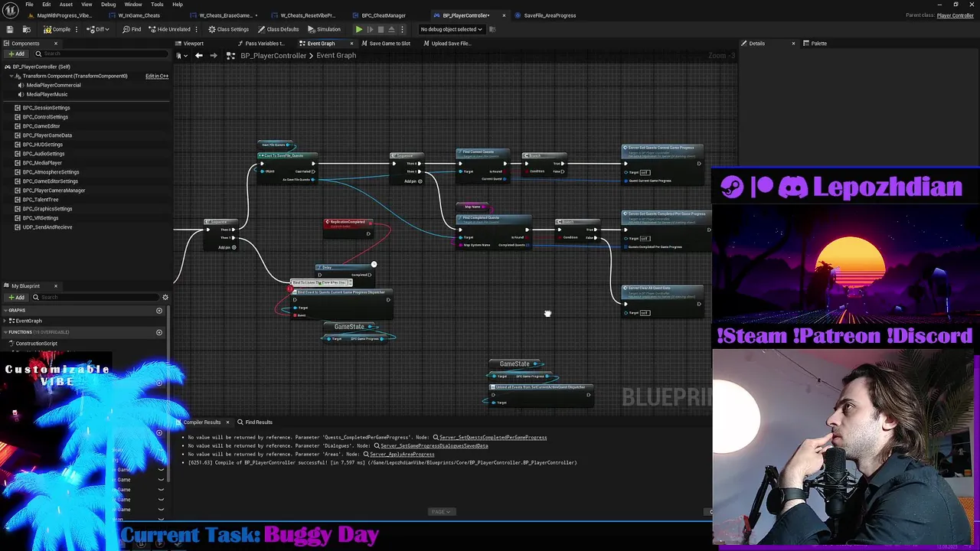Open My Blueprint settings gear
Image resolution: width=980 pixels, height=551 pixels.
click(x=165, y=297)
